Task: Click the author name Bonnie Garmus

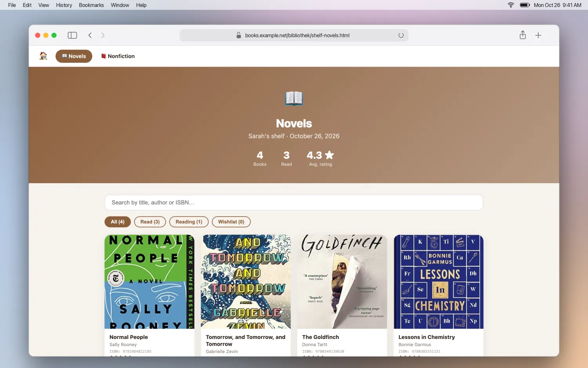Action: pyautogui.click(x=415, y=344)
